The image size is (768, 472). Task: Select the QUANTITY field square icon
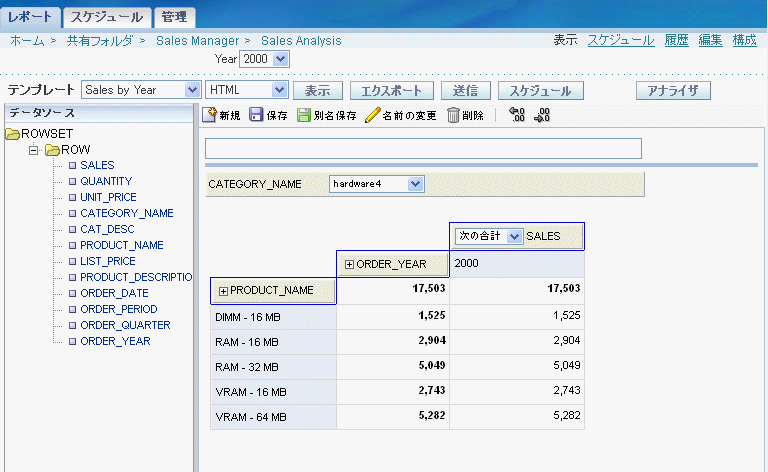tap(72, 181)
